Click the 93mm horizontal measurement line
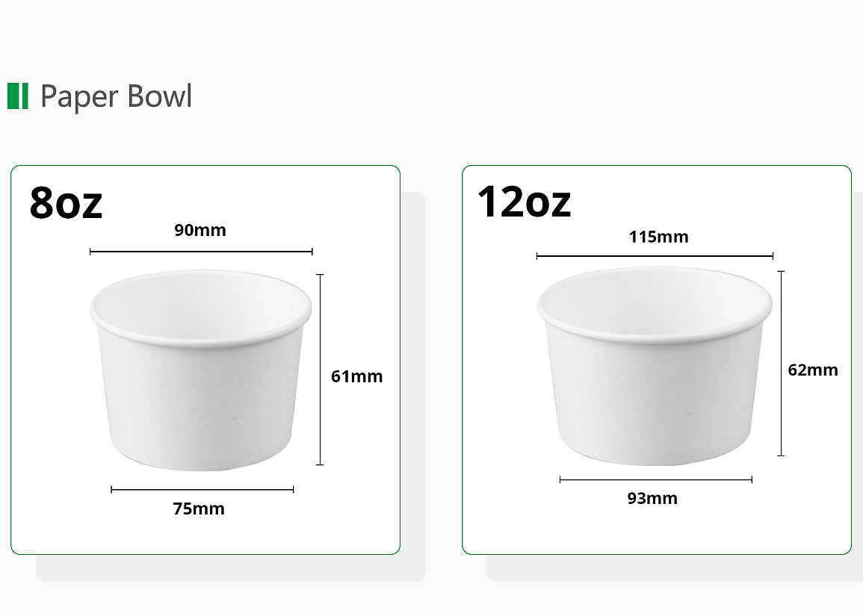 pos(655,479)
